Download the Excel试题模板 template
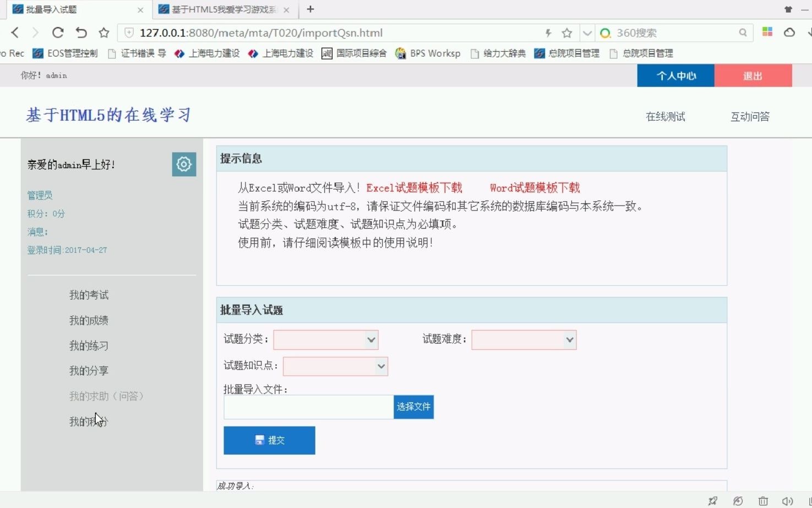The height and width of the screenshot is (508, 812). click(413, 187)
